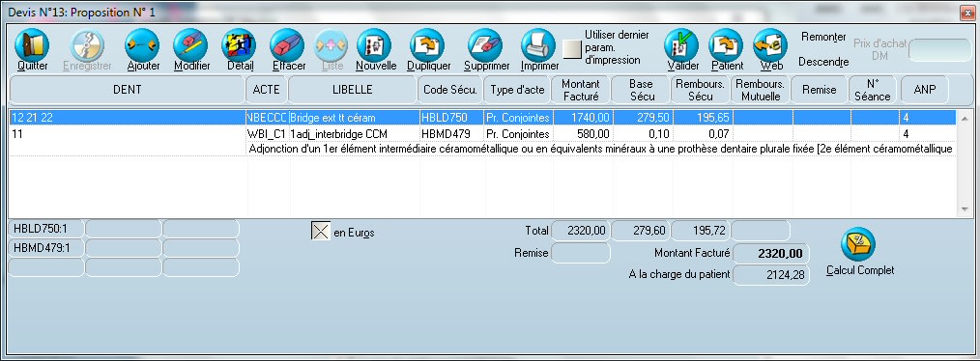Viewport: 980px width, 361px height.
Task: Create a Nouvelle proposition
Action: click(374, 45)
